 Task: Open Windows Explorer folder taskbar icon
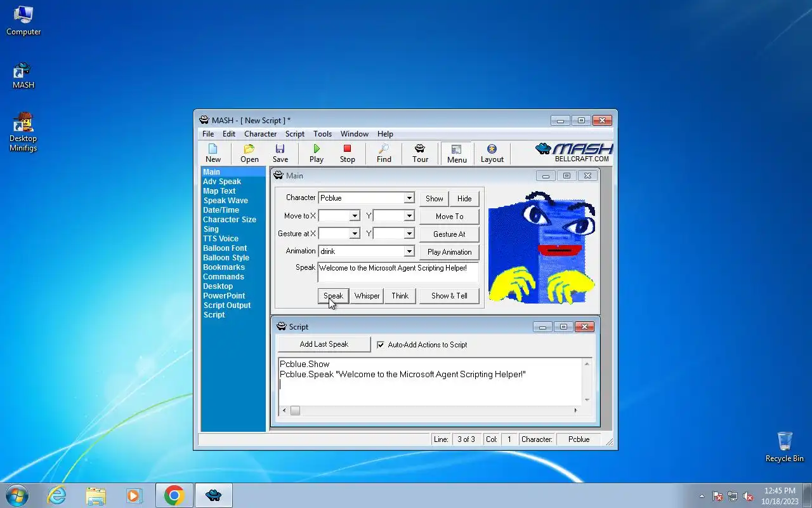[x=95, y=495]
